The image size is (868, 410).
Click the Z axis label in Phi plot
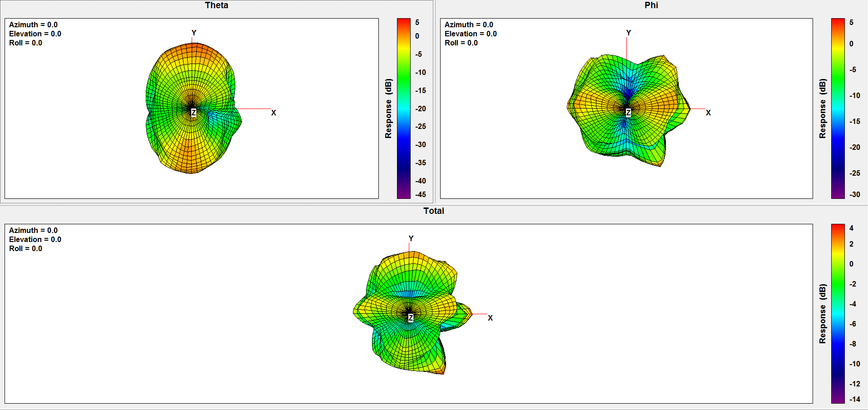[x=628, y=113]
